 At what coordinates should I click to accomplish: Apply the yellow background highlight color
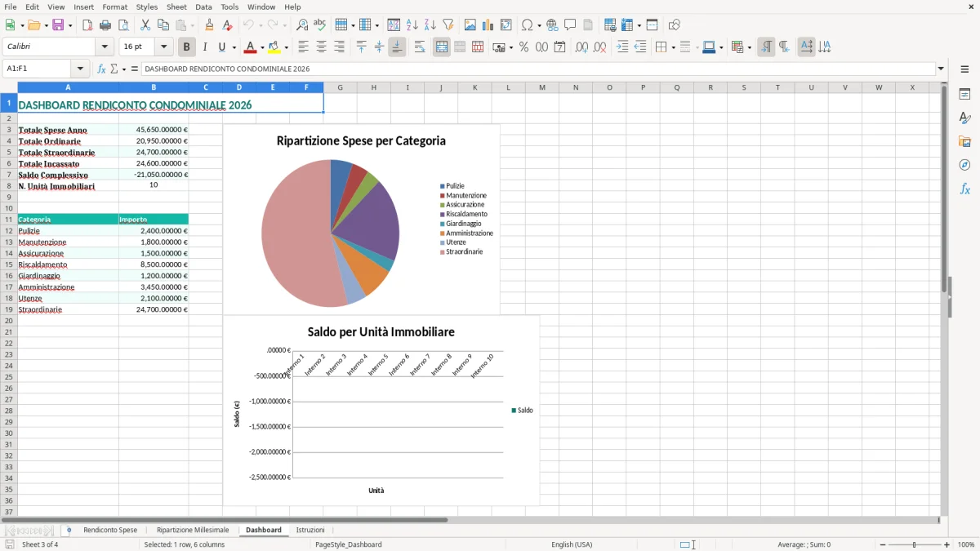coord(274,47)
